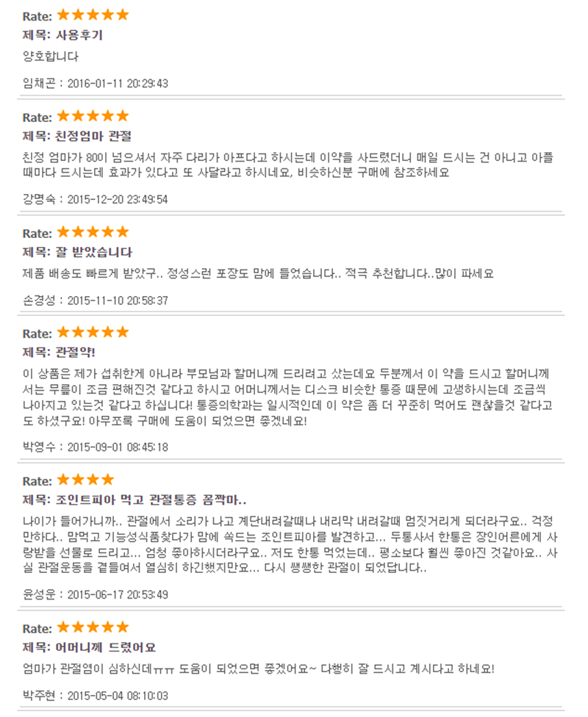
Task: Click the stars above 잘 받았습니다 review
Action: (93, 232)
